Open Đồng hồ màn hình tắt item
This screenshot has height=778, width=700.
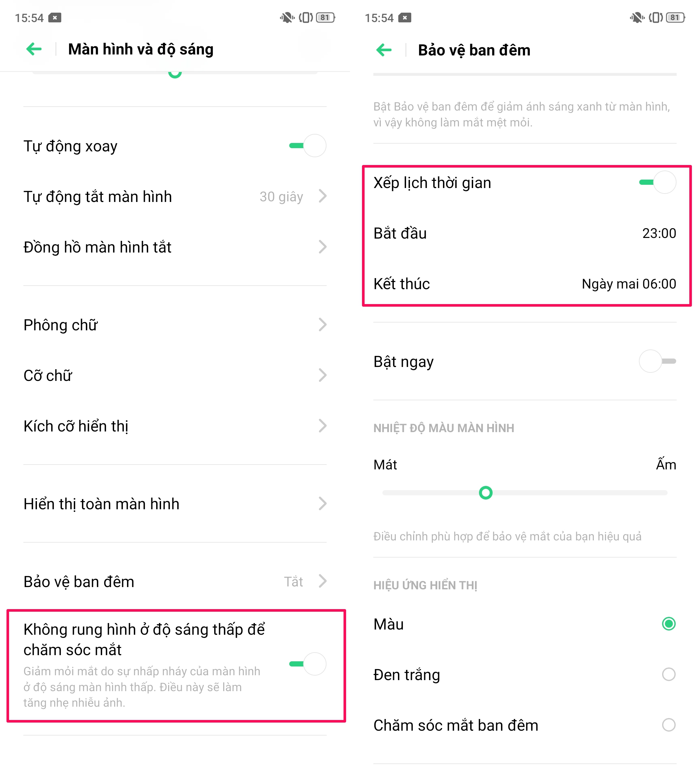tap(175, 247)
